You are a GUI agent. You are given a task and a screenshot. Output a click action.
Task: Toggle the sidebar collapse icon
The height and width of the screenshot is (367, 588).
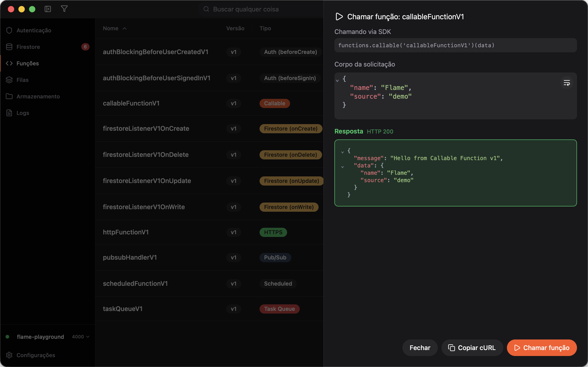click(48, 9)
